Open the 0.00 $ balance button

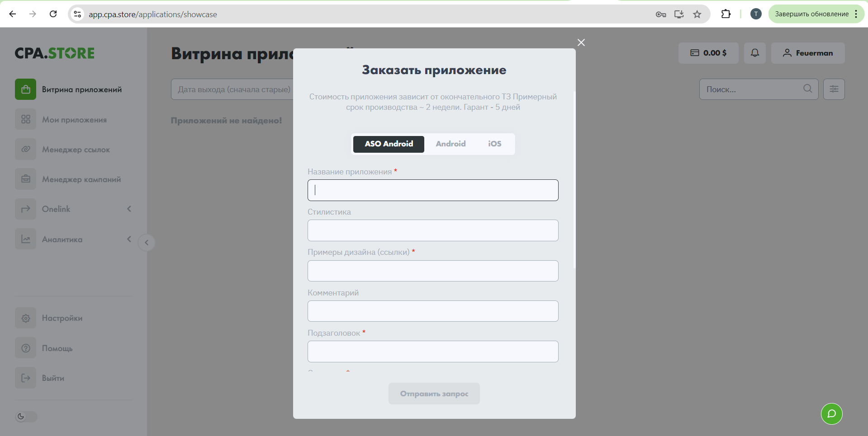708,53
